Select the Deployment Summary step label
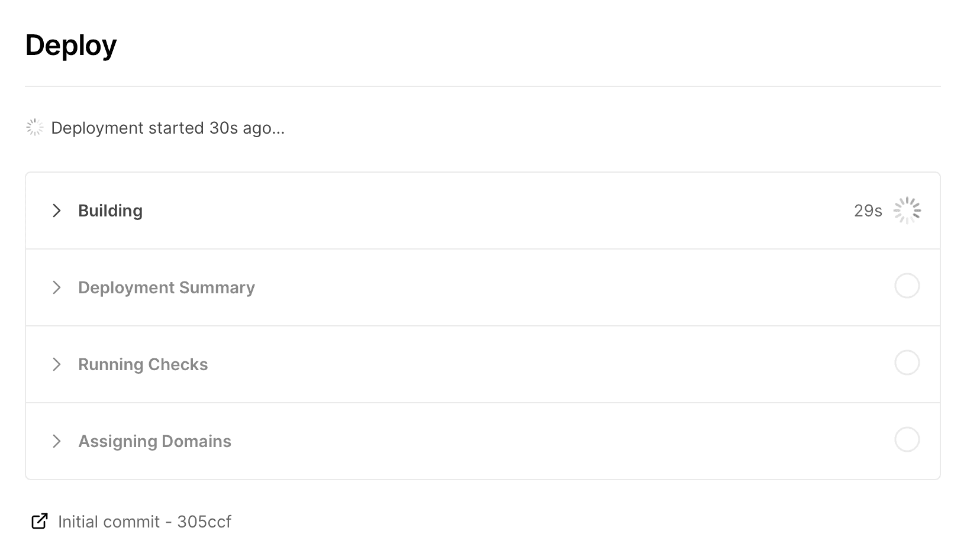The width and height of the screenshot is (967, 560). [x=166, y=288]
